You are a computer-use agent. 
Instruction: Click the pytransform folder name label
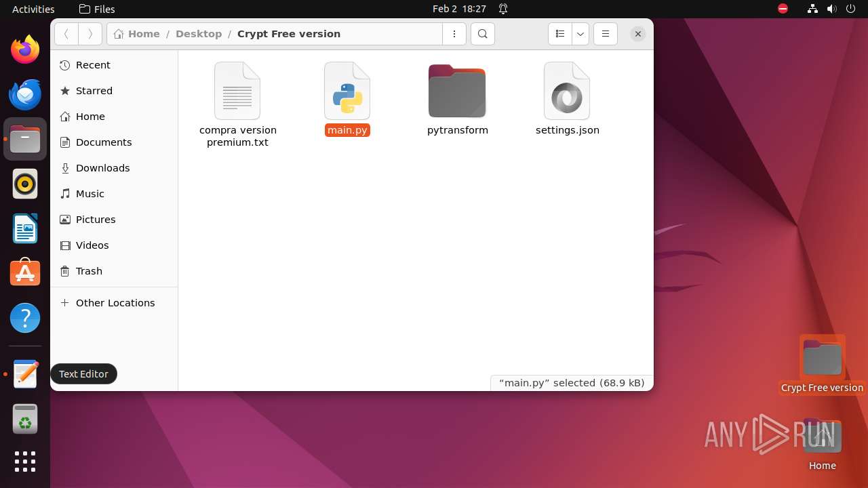458,130
